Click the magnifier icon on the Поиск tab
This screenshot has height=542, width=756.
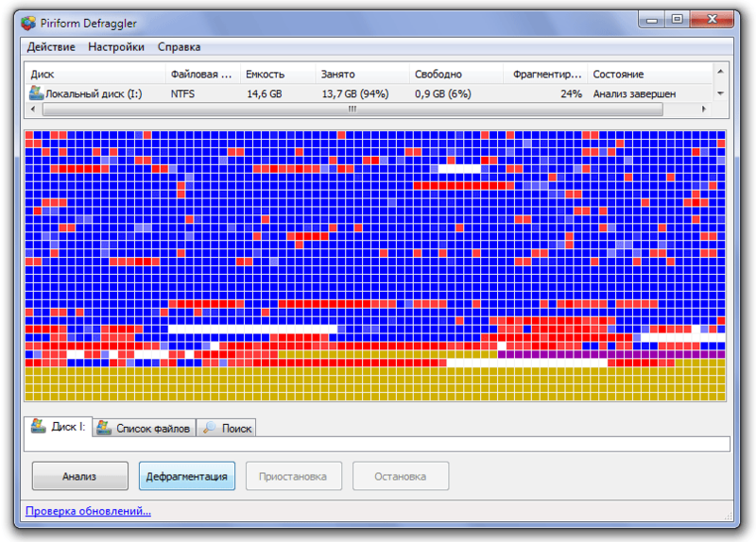point(209,428)
